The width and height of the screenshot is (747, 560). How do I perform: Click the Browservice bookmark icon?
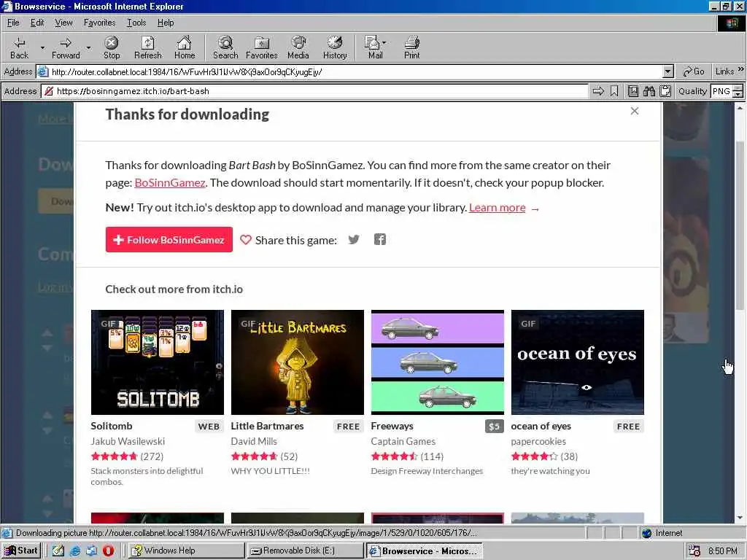[614, 91]
